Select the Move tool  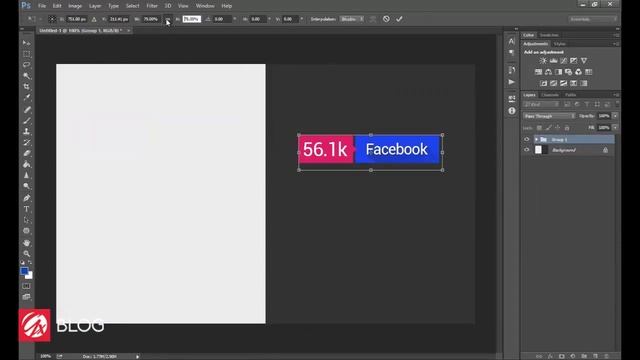coord(27,43)
